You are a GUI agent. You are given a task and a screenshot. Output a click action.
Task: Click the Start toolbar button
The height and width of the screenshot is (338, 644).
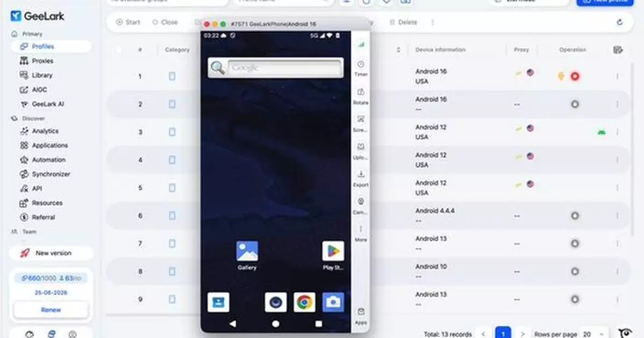point(128,23)
